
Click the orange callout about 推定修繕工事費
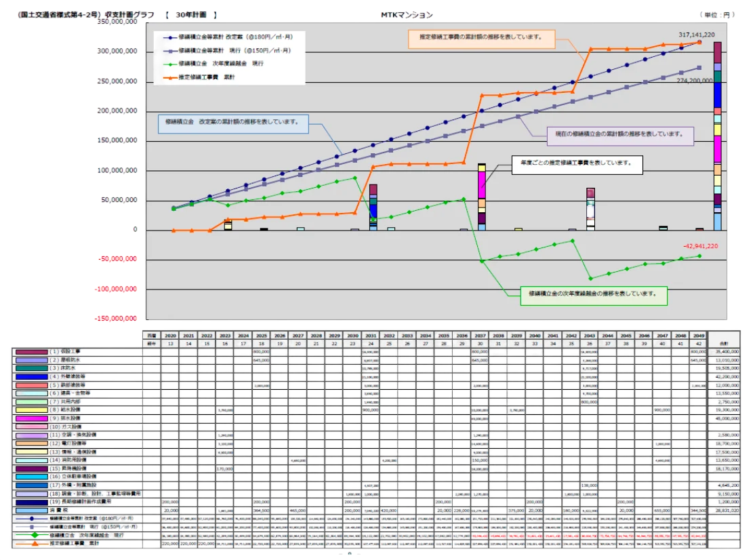pyautogui.click(x=481, y=39)
